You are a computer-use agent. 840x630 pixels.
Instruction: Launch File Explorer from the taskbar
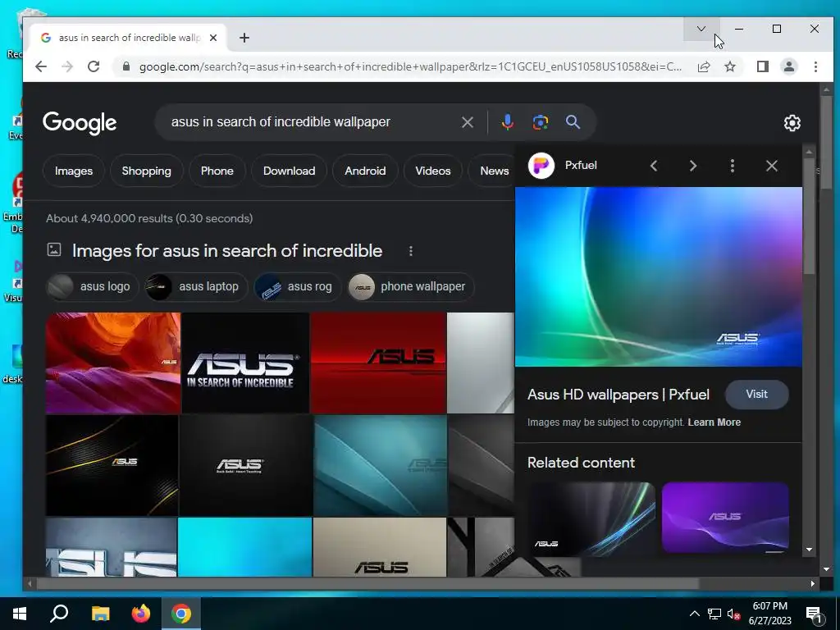coord(100,614)
